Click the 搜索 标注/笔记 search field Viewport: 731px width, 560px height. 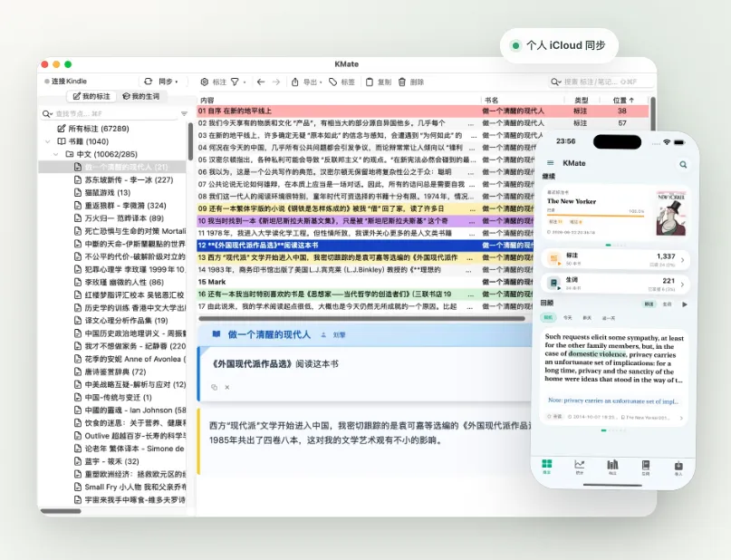click(x=600, y=82)
